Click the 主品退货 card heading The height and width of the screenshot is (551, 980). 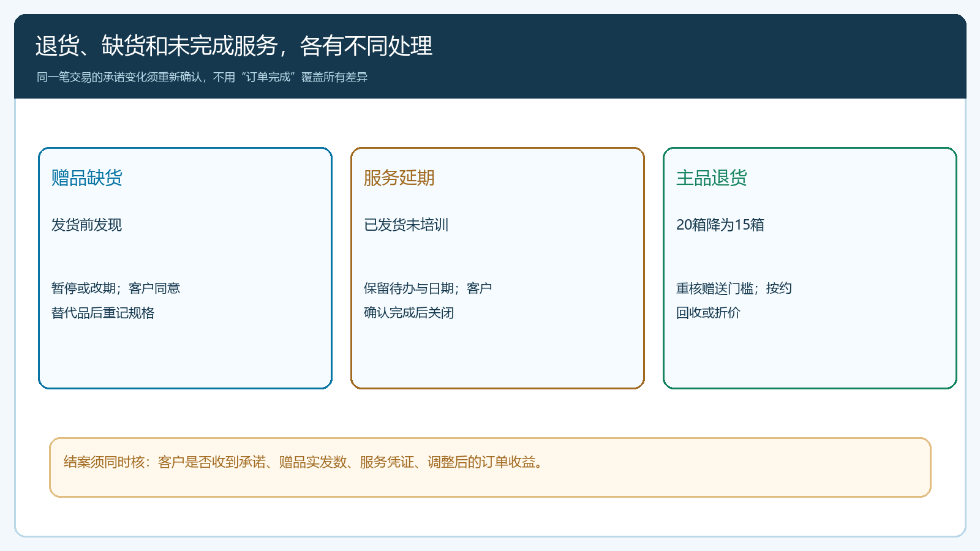[712, 178]
